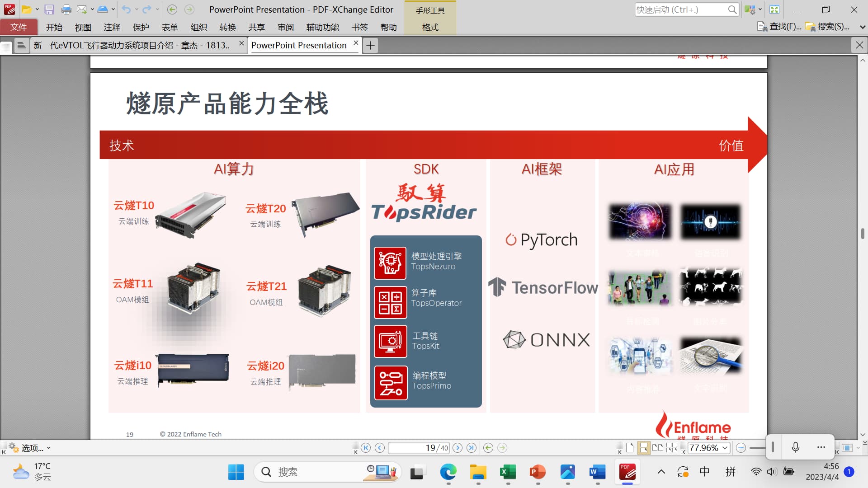Jump to the last page
This screenshot has width=868, height=488.
click(x=472, y=448)
